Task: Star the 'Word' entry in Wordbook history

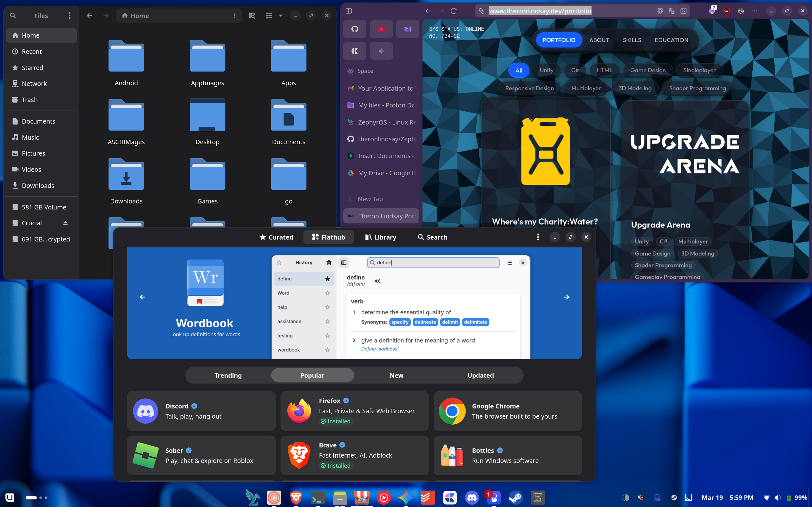Action: tap(327, 293)
